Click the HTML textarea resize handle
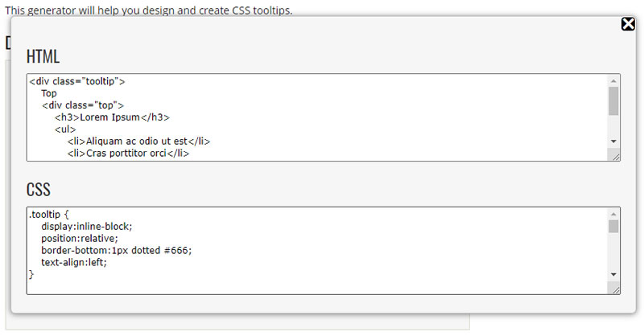This screenshot has width=644, height=336. (x=615, y=156)
